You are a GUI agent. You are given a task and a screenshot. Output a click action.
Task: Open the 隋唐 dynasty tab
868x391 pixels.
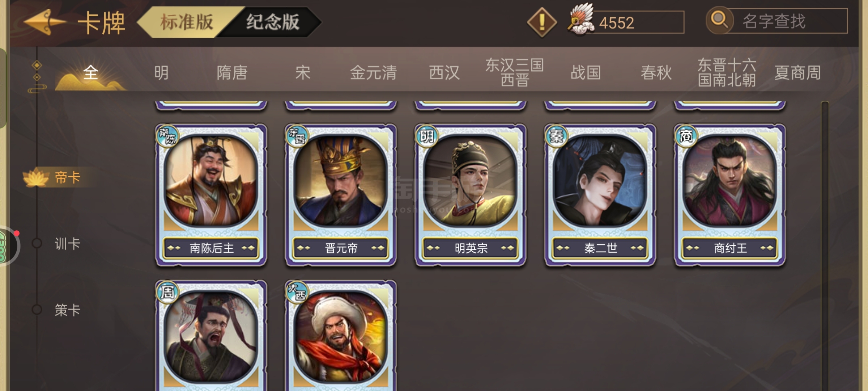coord(232,72)
